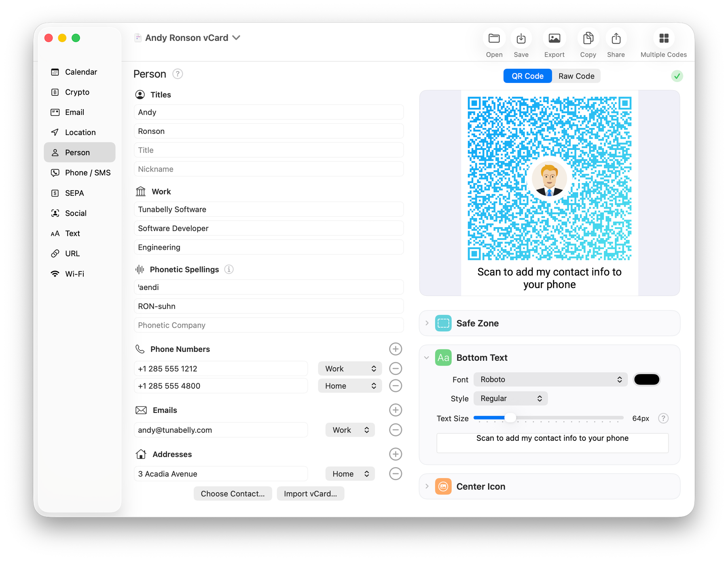Open the black bottom text color swatch
The width and height of the screenshot is (728, 561).
pyautogui.click(x=646, y=379)
